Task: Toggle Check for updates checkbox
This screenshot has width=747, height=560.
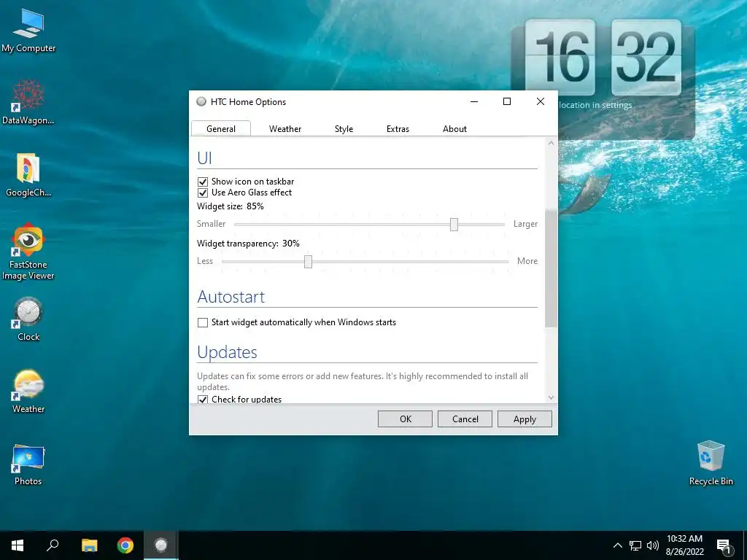Action: (203, 399)
